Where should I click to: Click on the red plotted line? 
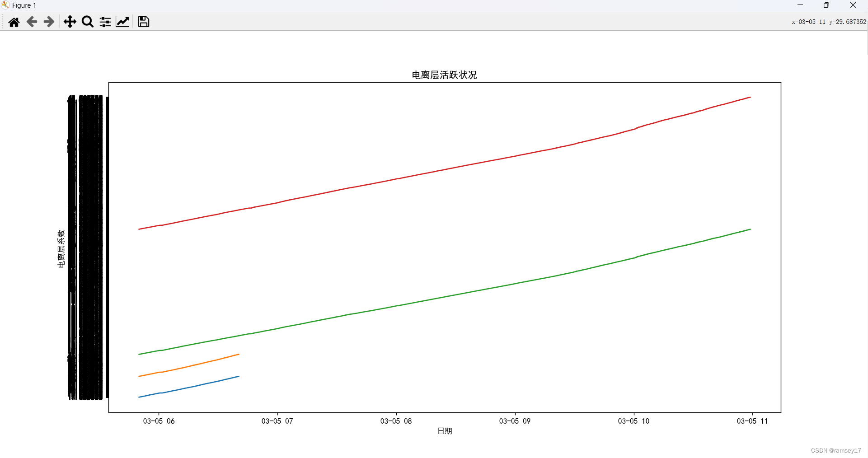click(445, 170)
